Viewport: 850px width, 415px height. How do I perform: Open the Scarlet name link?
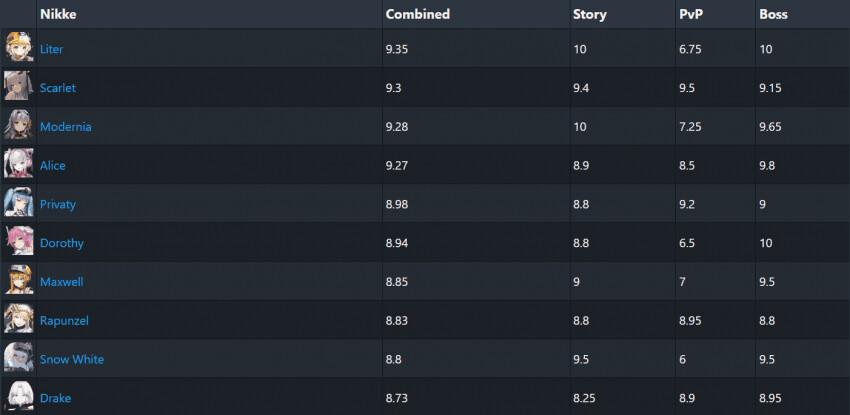(58, 88)
